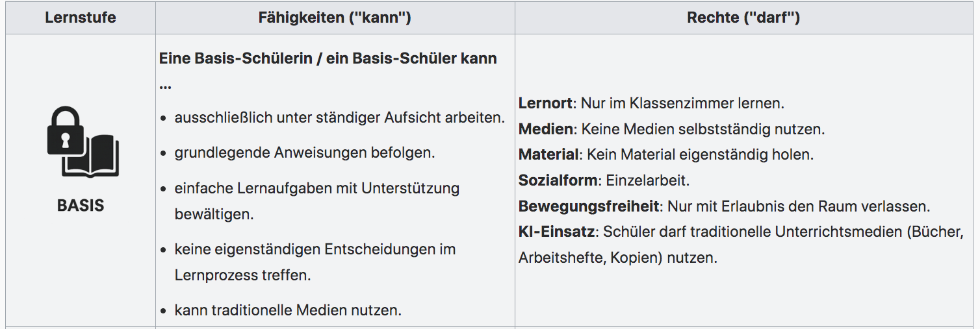The image size is (980, 329).
Task: Click the "Lernstufe" column header
Action: [x=81, y=18]
